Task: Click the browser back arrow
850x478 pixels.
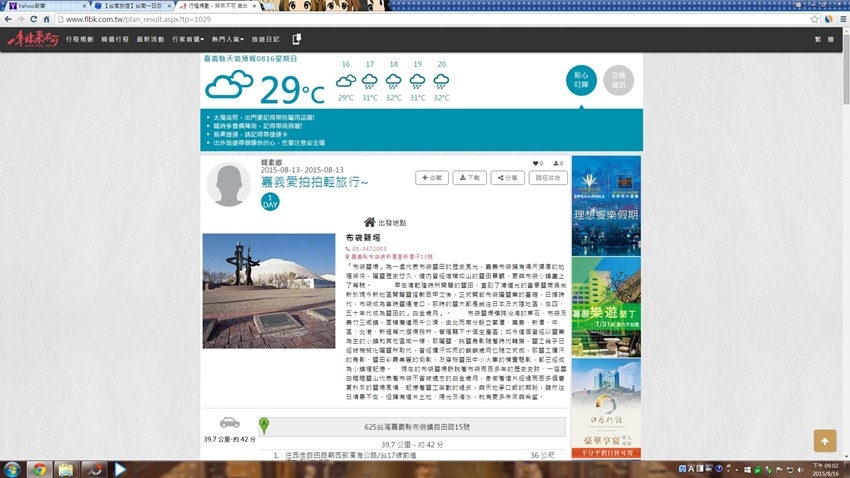Action: point(8,19)
